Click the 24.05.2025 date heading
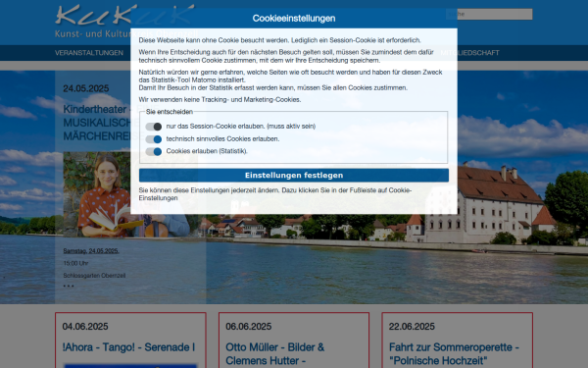This screenshot has height=368, width=588. [86, 88]
